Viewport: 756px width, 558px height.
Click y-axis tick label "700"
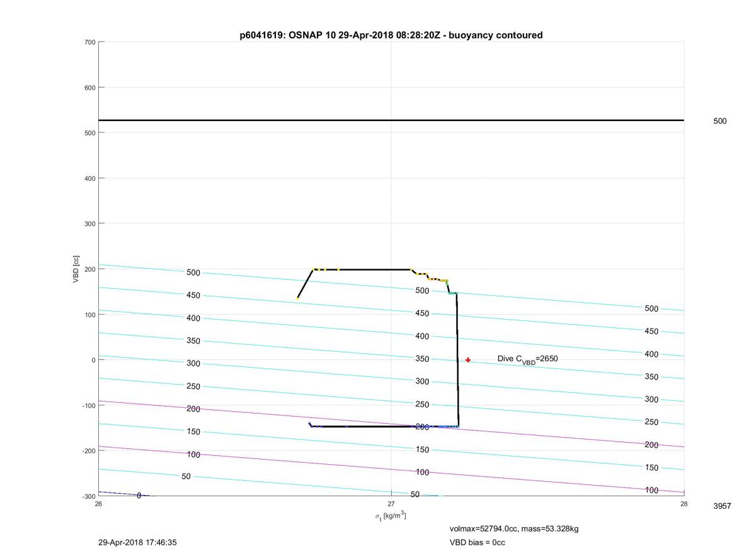pyautogui.click(x=89, y=42)
